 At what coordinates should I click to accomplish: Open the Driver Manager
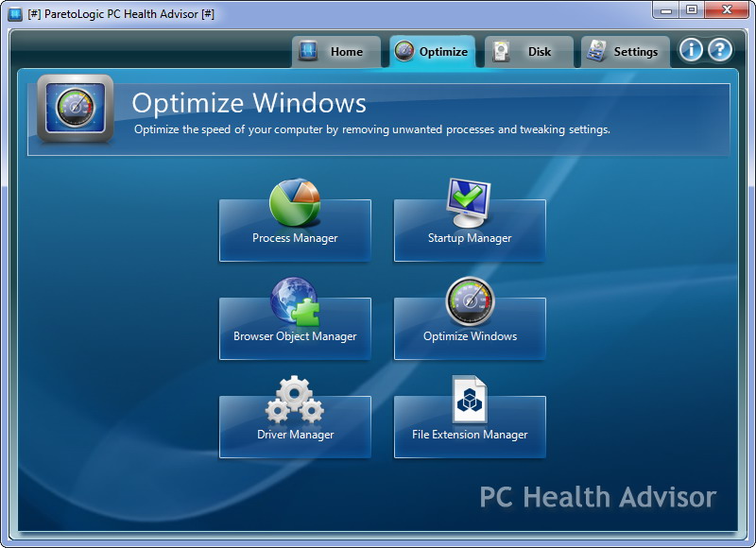[x=295, y=426]
